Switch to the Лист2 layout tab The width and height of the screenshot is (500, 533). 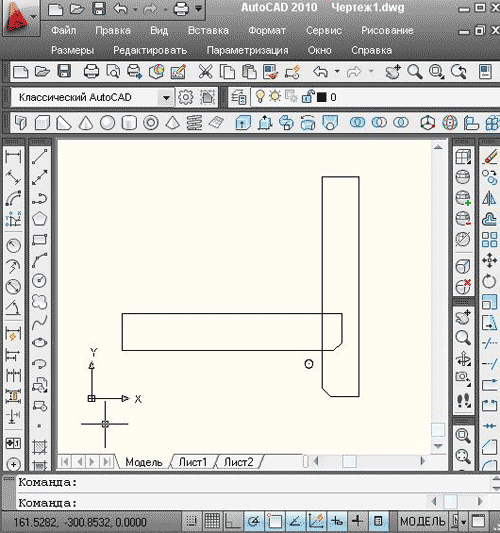tap(239, 462)
